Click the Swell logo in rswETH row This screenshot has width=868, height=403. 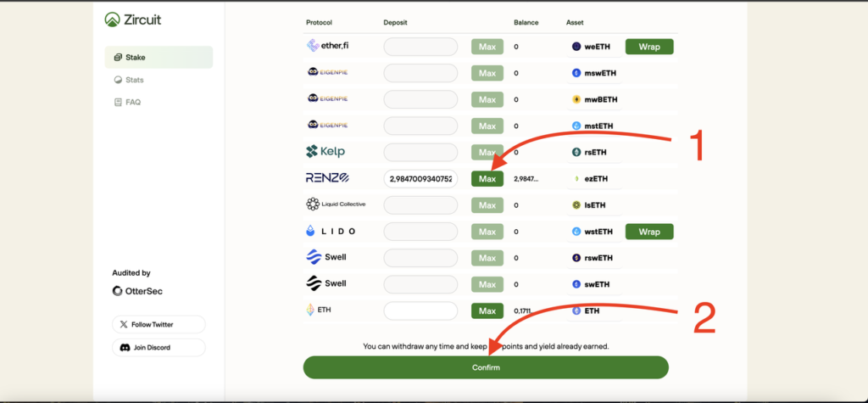point(326,257)
